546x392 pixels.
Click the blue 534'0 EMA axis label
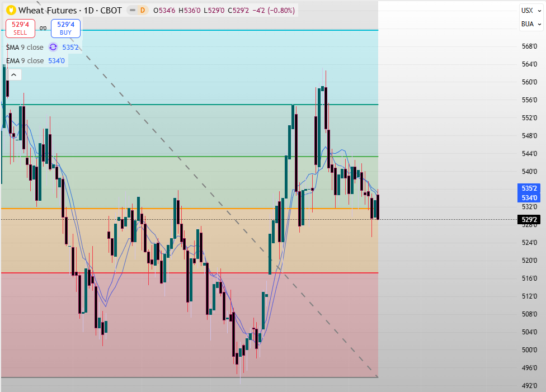(x=529, y=197)
